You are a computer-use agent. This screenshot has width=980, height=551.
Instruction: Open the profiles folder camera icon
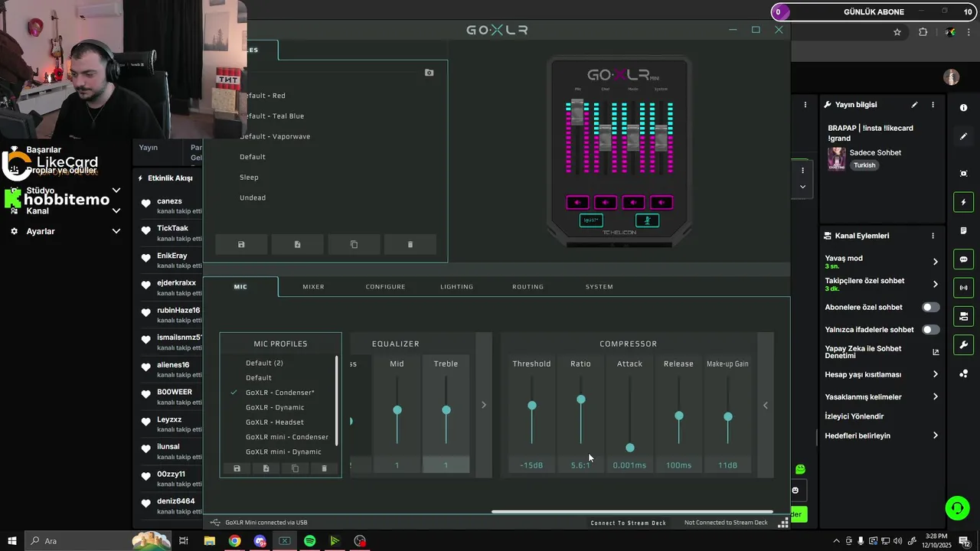click(x=429, y=73)
